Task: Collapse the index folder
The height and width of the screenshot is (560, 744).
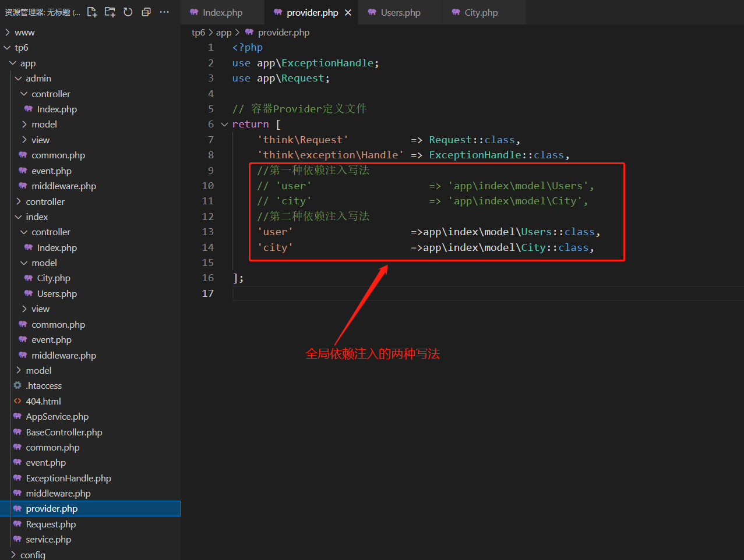Action: [19, 217]
